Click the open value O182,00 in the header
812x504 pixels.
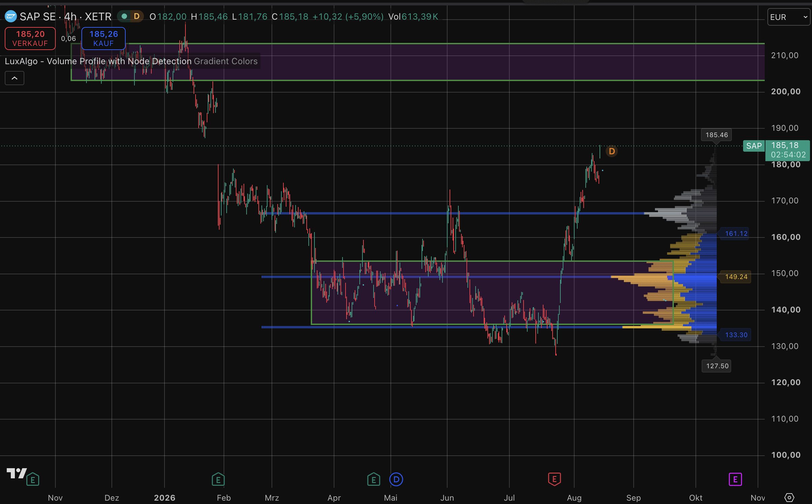point(168,17)
